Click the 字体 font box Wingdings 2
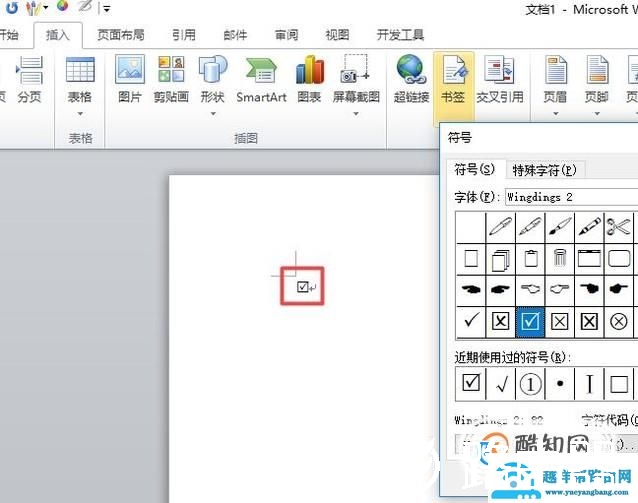Viewport: 638px width, 503px height. pyautogui.click(x=571, y=197)
